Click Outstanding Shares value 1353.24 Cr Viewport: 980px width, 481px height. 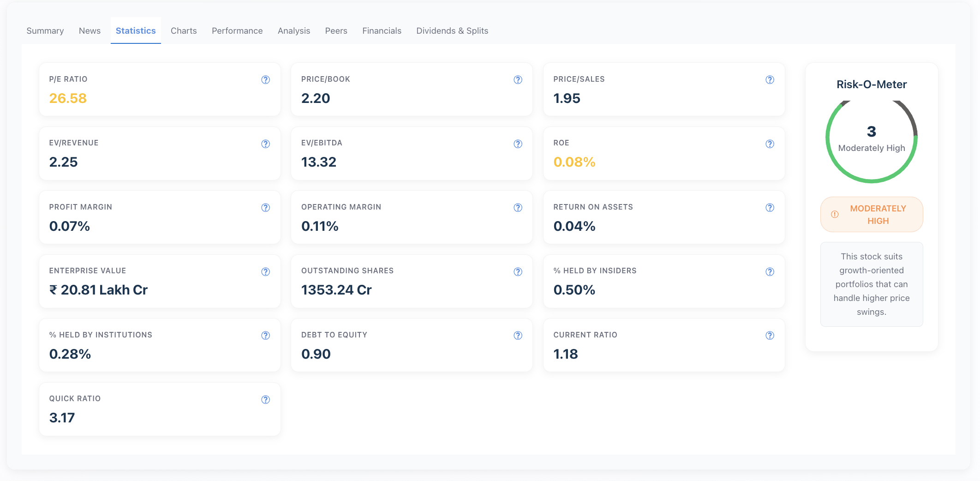point(336,290)
